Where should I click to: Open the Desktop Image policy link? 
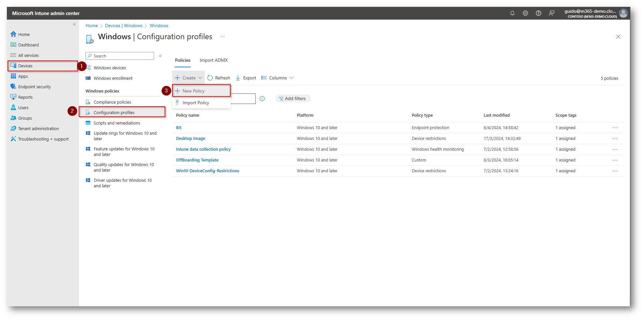[191, 138]
